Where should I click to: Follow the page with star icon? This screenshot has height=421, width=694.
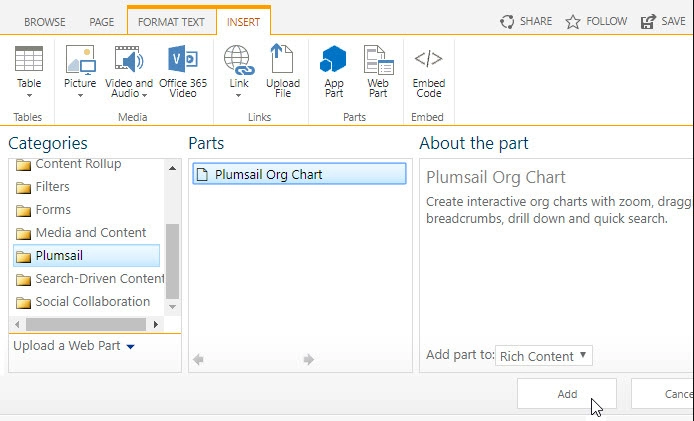[x=573, y=22]
